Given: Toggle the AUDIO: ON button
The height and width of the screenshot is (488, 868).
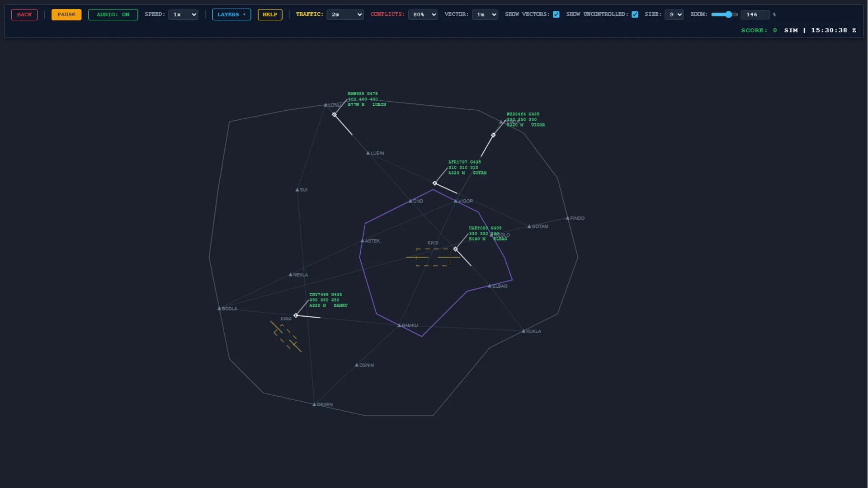Looking at the screenshot, I should pyautogui.click(x=113, y=14).
